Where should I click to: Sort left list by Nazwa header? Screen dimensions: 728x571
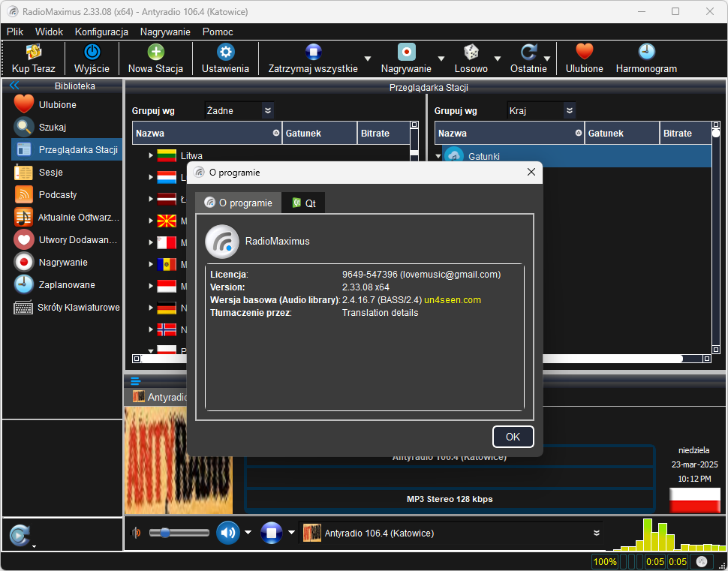[x=207, y=134]
